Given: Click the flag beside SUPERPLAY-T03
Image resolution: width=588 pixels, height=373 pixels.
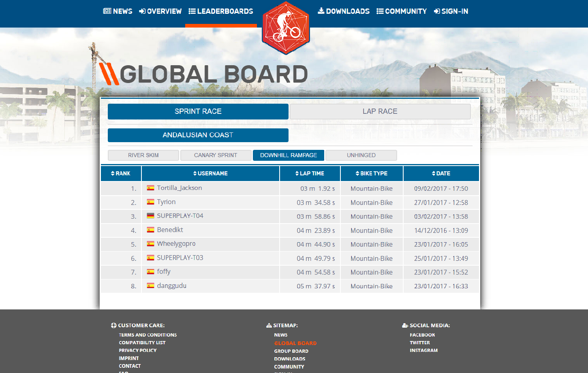Looking at the screenshot, I should 150,258.
